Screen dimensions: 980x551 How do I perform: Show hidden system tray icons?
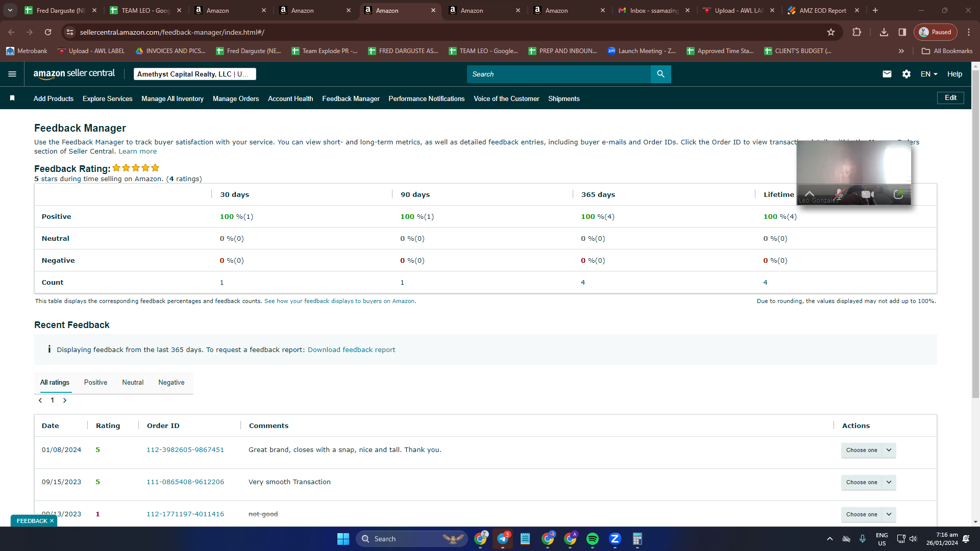point(830,539)
